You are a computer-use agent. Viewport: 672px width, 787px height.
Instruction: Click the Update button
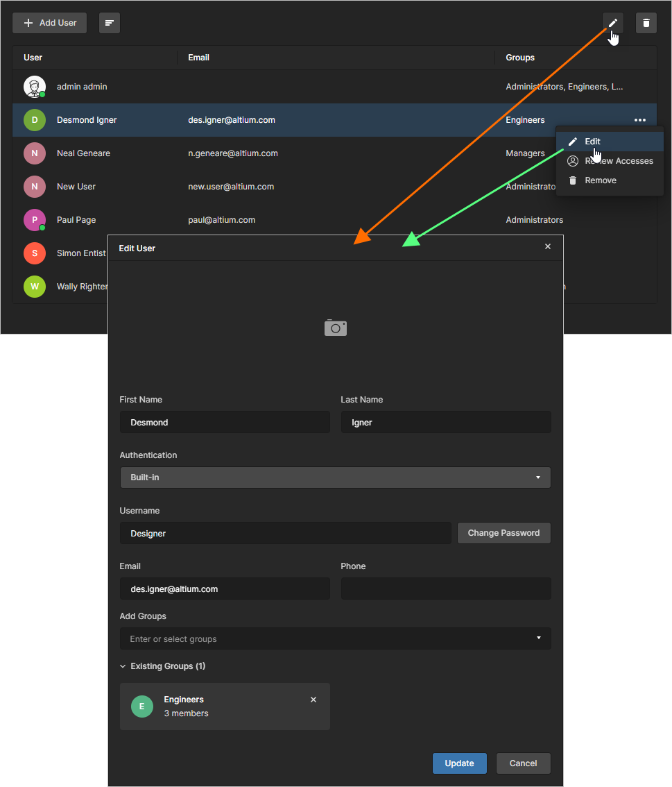pos(459,763)
